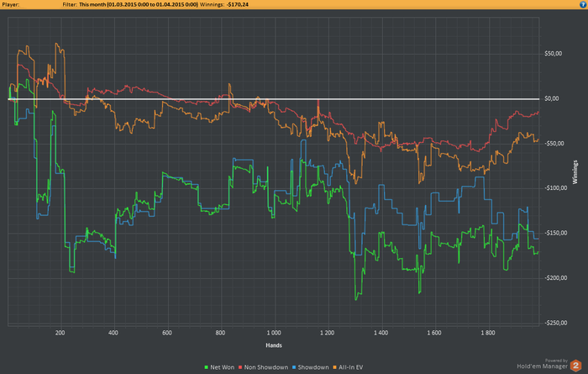The image size is (588, 374).
Task: Click the 800 hands axis label
Action: point(220,333)
